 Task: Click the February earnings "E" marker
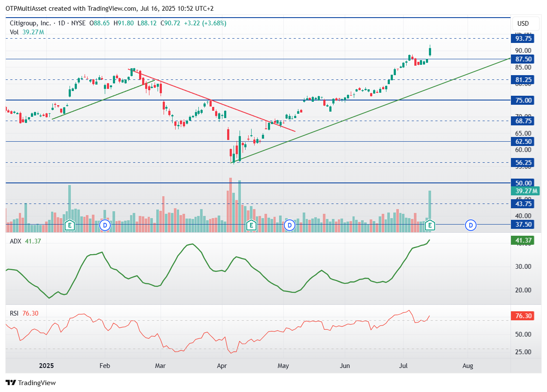tap(69, 225)
